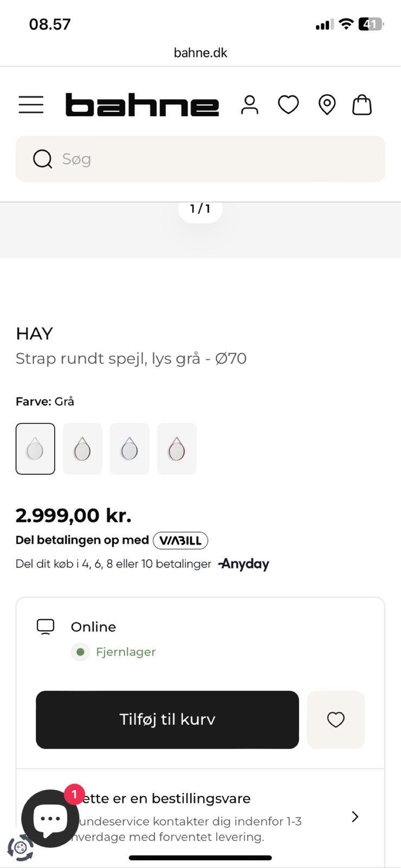
Task: Focus the Søg search field
Action: tap(217, 159)
